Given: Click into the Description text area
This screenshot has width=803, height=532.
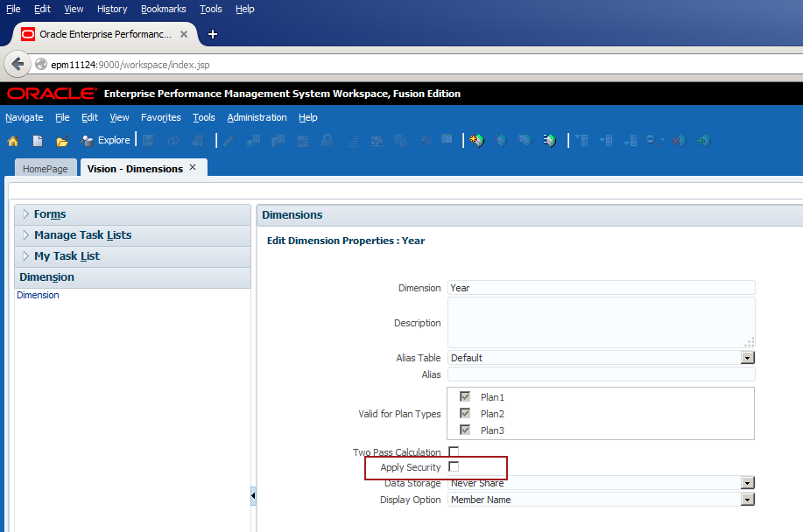Looking at the screenshot, I should coord(602,323).
